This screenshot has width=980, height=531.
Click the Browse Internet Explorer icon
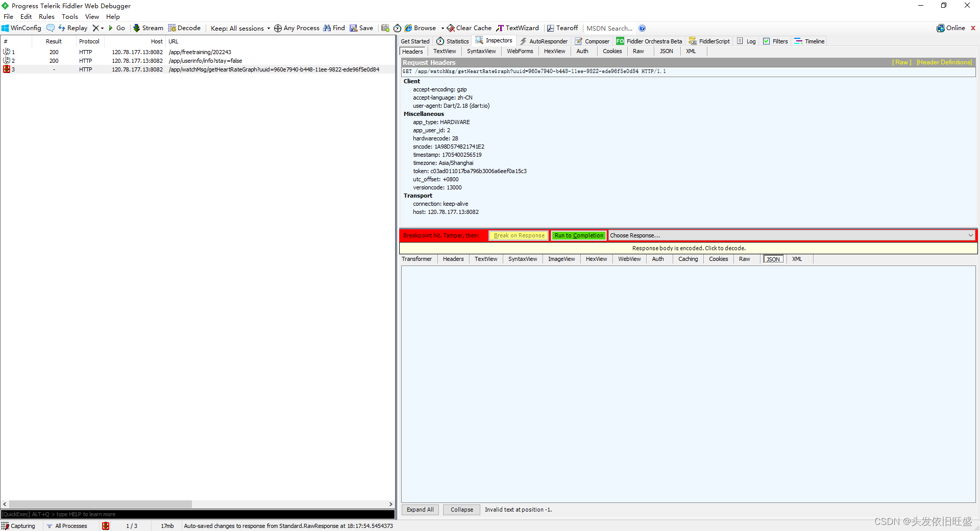(408, 28)
